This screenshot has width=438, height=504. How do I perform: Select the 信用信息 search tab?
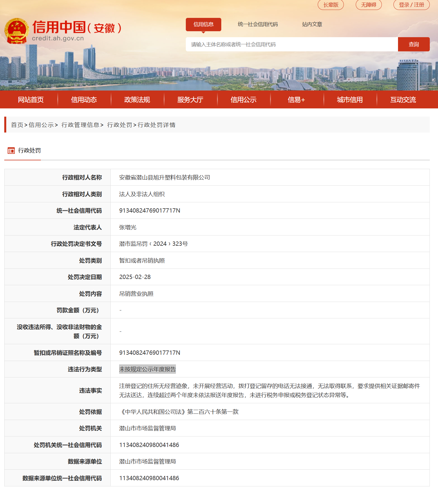(203, 24)
